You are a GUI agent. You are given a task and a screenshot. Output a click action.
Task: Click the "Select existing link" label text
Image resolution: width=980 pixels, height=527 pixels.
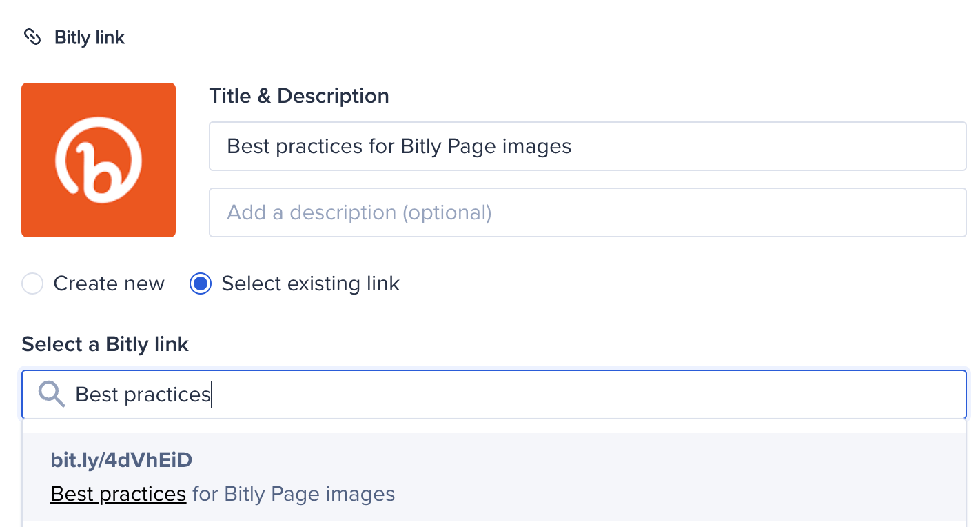point(310,284)
